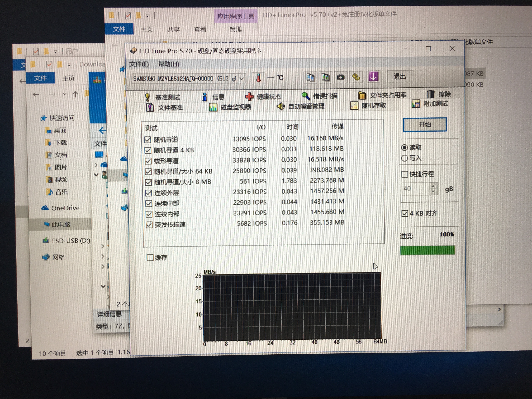The image size is (532, 399).
Task: Select 附加测试 extra tests tab
Action: [430, 104]
